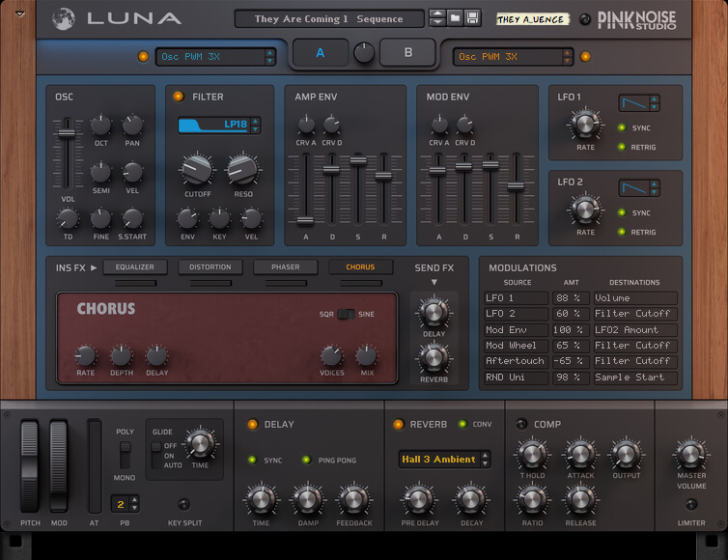
Task: Select layer B
Action: 407,52
